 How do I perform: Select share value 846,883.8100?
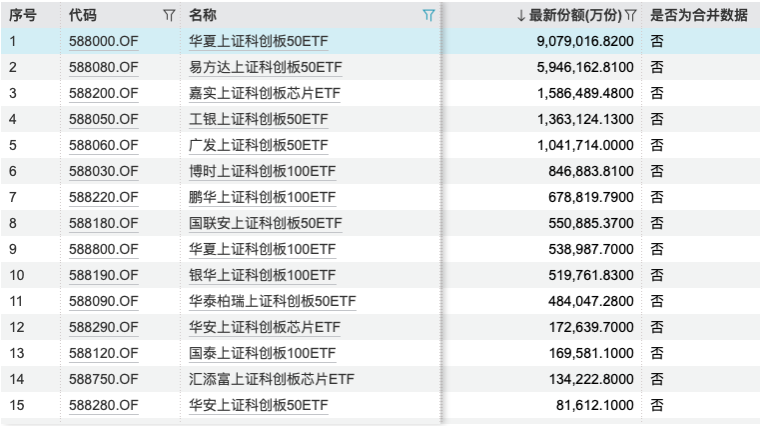click(591, 171)
